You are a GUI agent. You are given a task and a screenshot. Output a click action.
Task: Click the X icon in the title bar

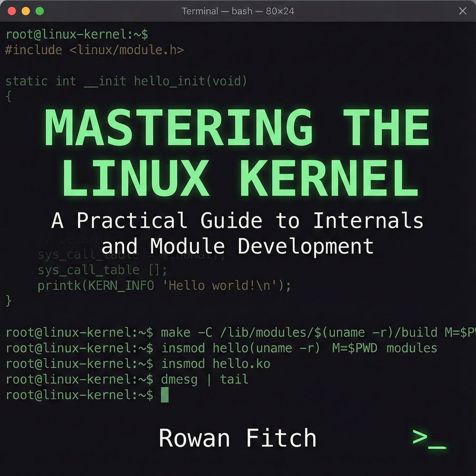click(x=462, y=11)
